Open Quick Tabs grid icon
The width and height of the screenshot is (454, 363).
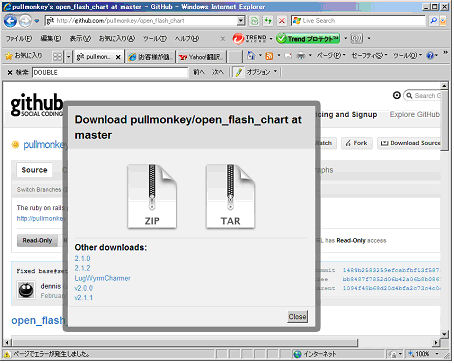[57, 57]
